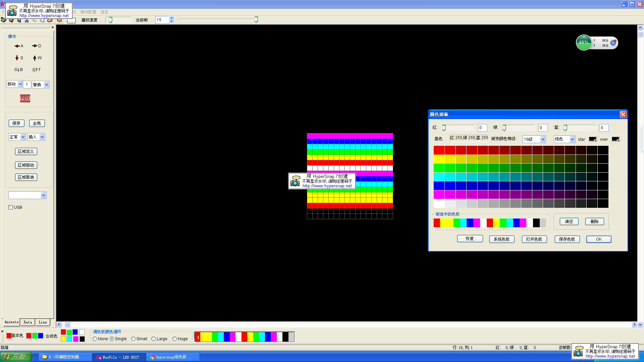Click the 系统色板 button
The image size is (644, 362).
(x=502, y=239)
